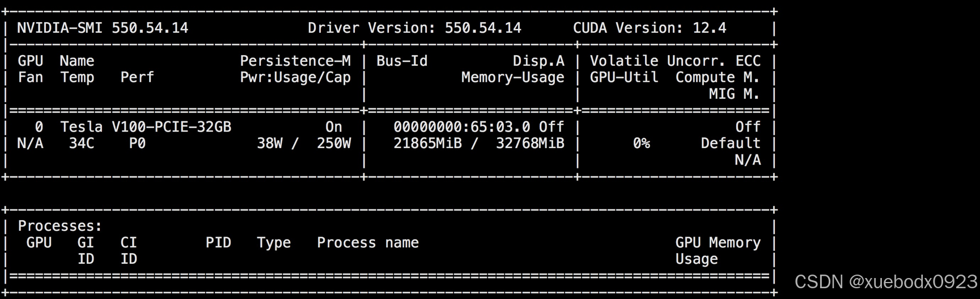This screenshot has height=299, width=980.
Task: Click the Tesla V100-PCIE-32GB GPU name
Action: click(x=146, y=127)
